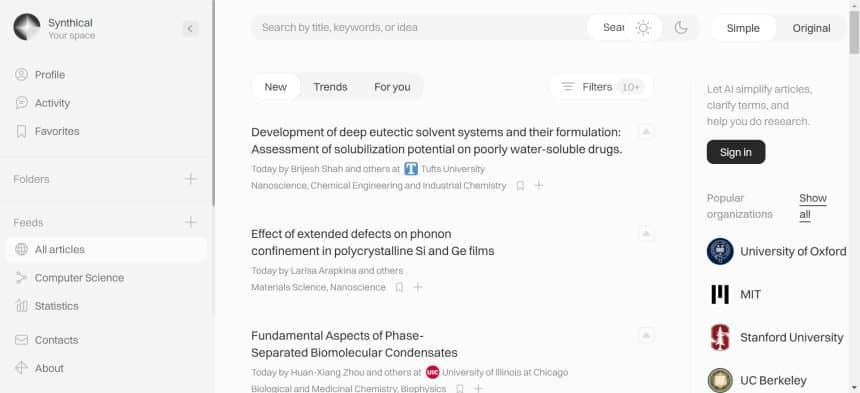Click the page vertical scrollbar thumb
Image resolution: width=860 pixels, height=393 pixels.
click(x=855, y=32)
